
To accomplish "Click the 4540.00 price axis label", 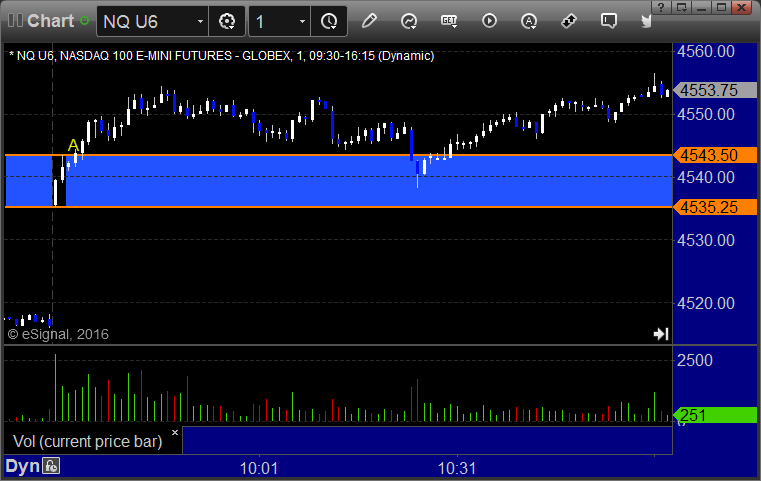I will pyautogui.click(x=706, y=177).
